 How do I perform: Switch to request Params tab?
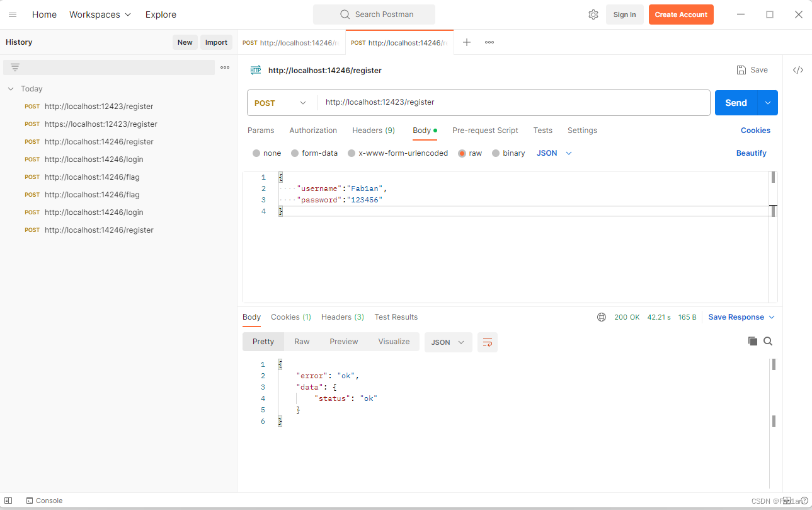261,130
